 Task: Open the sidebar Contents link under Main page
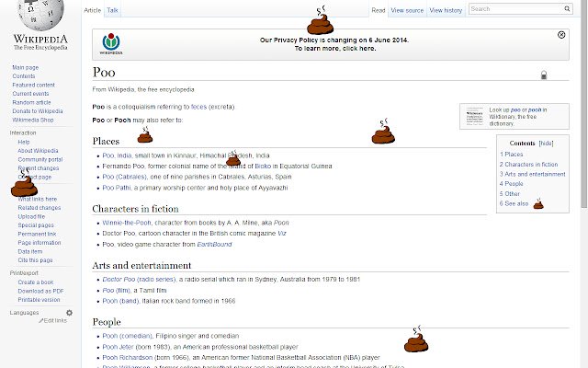tap(24, 76)
